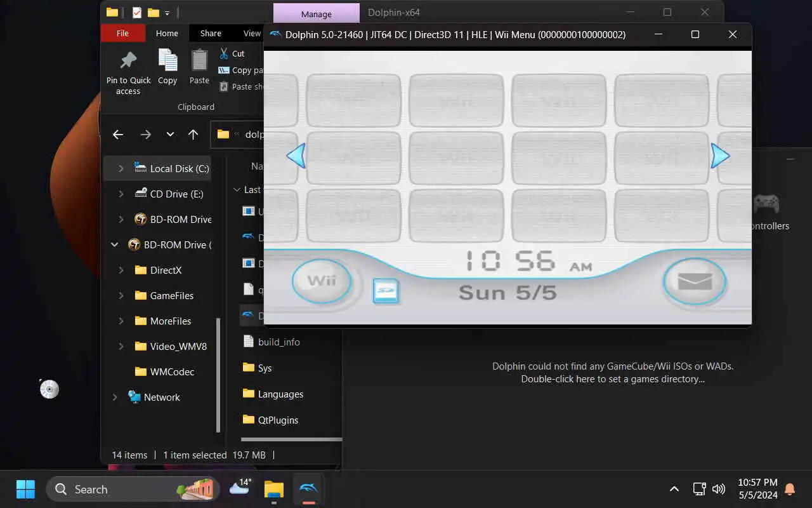Open the Wii Message Board envelope
Screen dimensions: 812x508
pos(695,281)
